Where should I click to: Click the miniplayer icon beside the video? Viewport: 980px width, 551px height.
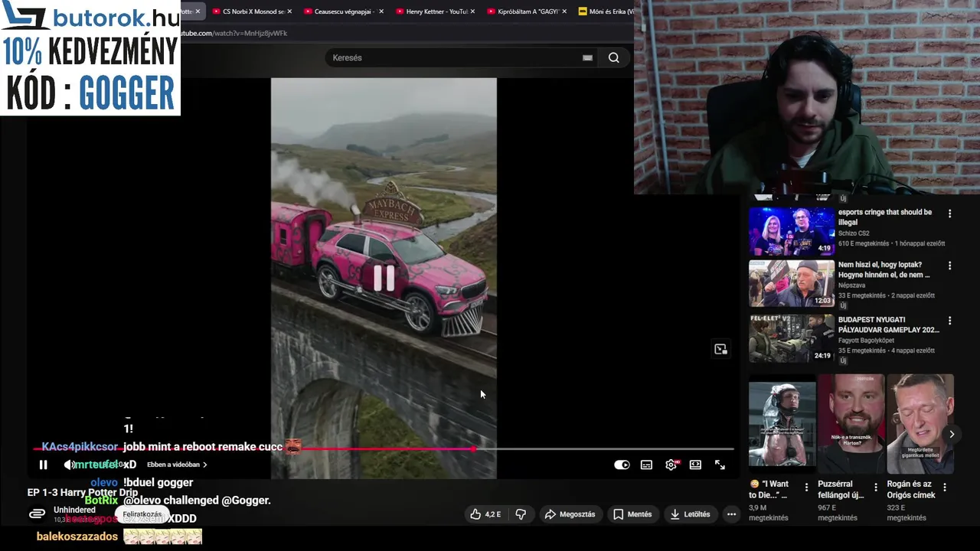[x=720, y=349]
